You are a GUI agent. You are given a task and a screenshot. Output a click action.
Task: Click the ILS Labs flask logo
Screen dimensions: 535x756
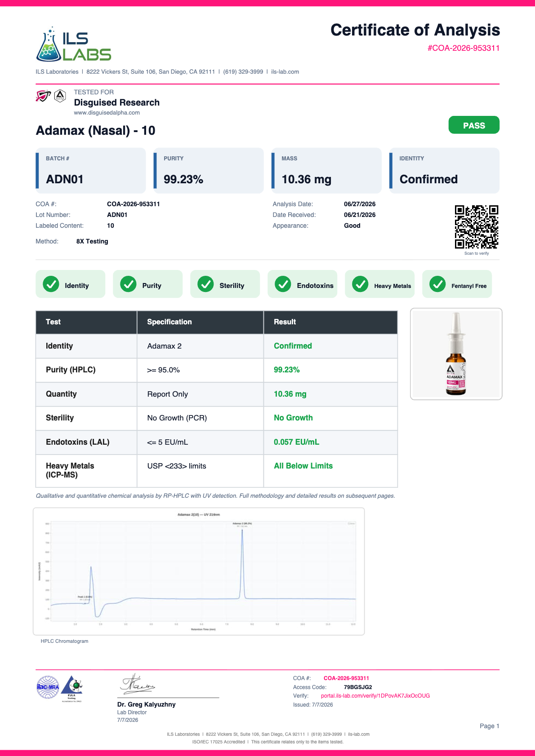tap(73, 44)
